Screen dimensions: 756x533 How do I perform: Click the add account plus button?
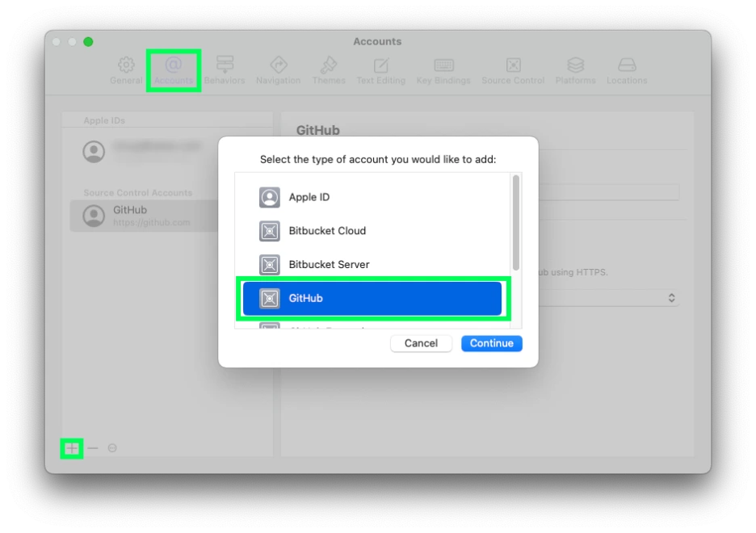click(x=72, y=448)
